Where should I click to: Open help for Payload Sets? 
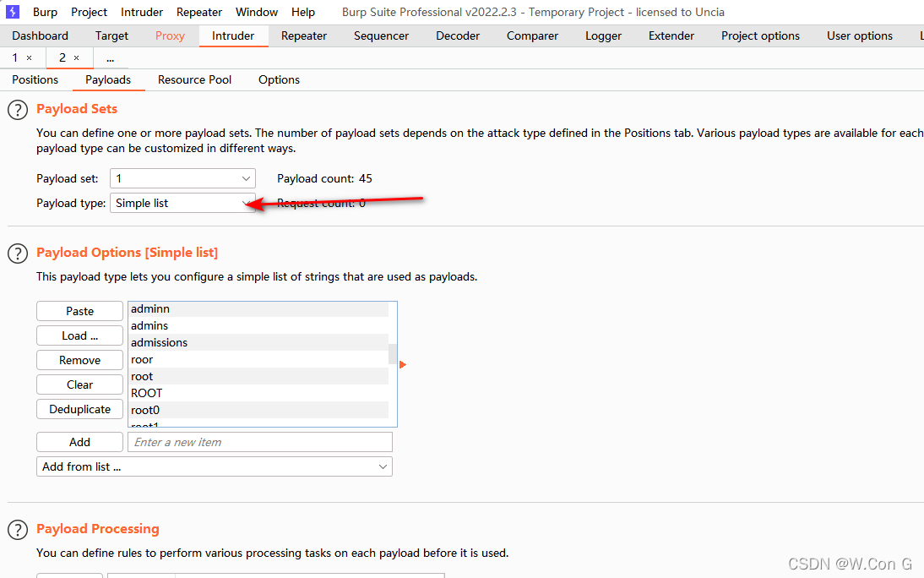click(x=18, y=110)
